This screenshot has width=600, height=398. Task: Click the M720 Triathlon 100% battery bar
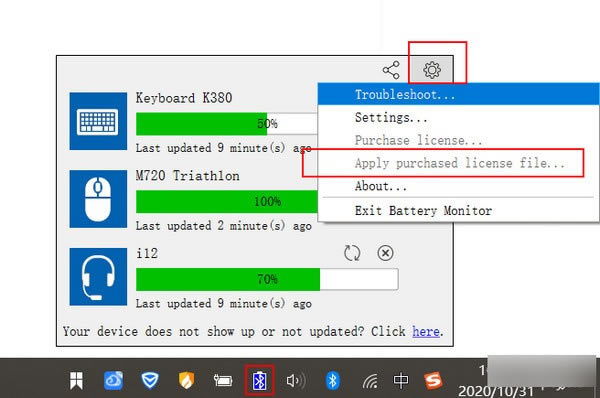[x=227, y=201]
